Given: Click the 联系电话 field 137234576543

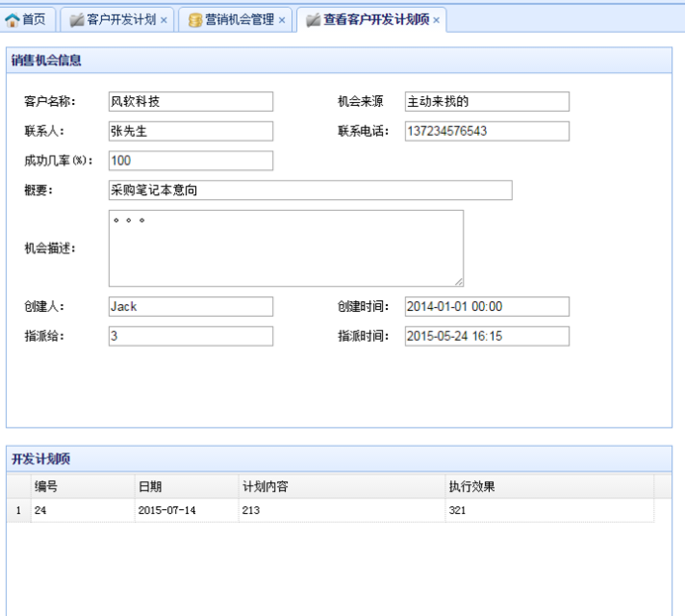Looking at the screenshot, I should pyautogui.click(x=487, y=131).
